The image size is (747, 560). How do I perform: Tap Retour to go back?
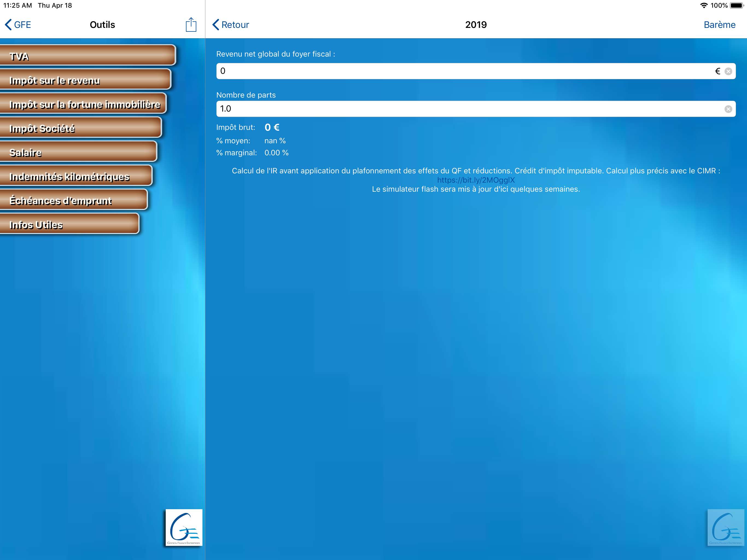coord(231,25)
